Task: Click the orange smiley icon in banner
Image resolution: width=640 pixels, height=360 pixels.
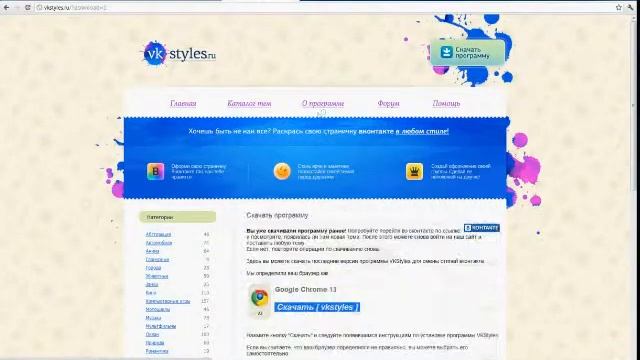Action: pyautogui.click(x=282, y=171)
